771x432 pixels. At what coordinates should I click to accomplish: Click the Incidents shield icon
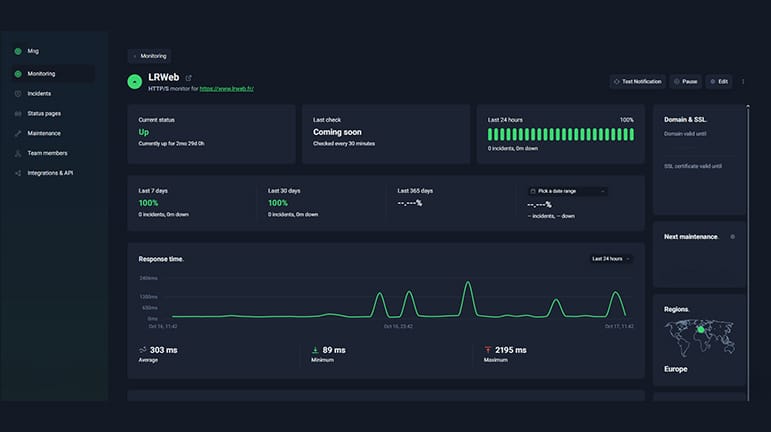(x=18, y=93)
